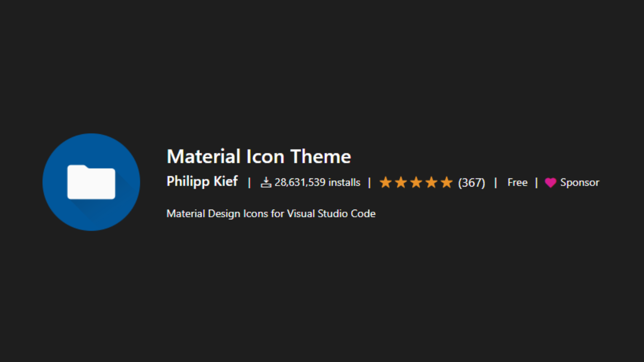Click the white folder in the extension logo

91,182
